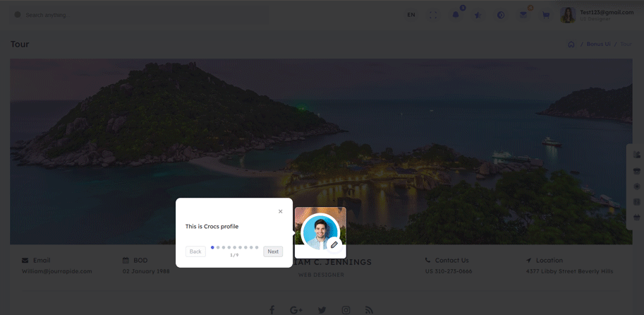Open the Facebook social icon
Screen dimensions: 644x315
point(272,310)
